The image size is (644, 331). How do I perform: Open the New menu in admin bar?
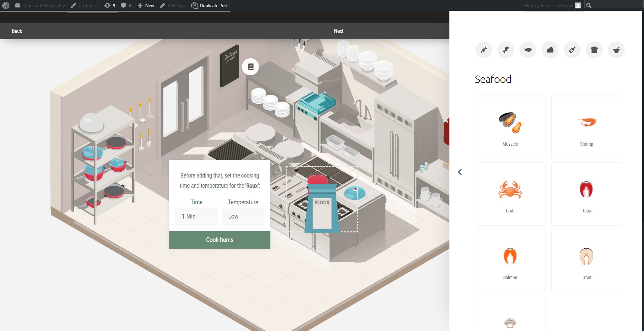(x=146, y=5)
